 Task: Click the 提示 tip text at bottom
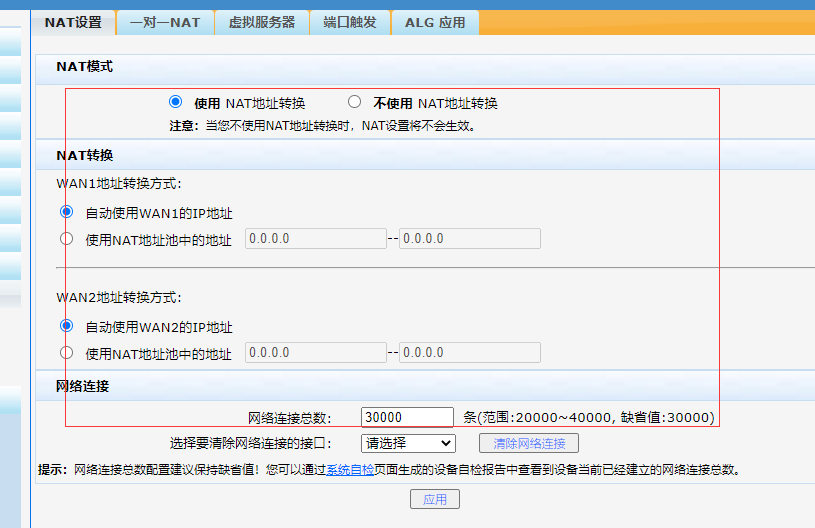click(x=389, y=470)
